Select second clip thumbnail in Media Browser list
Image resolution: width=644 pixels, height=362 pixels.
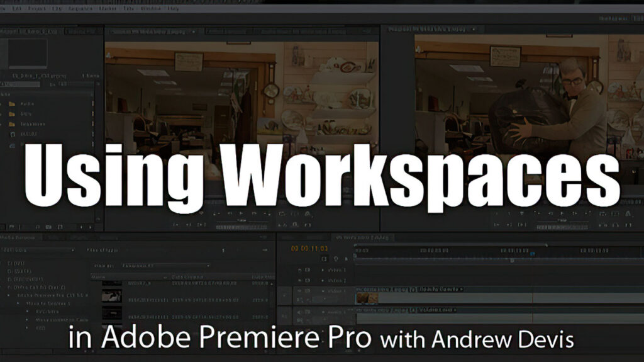click(x=112, y=296)
